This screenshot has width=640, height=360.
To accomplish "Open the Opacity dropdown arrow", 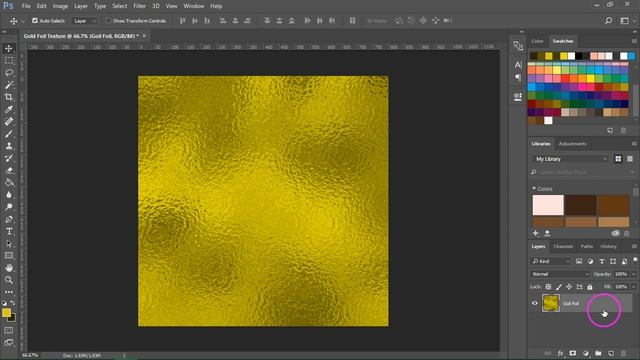I will pyautogui.click(x=633, y=274).
